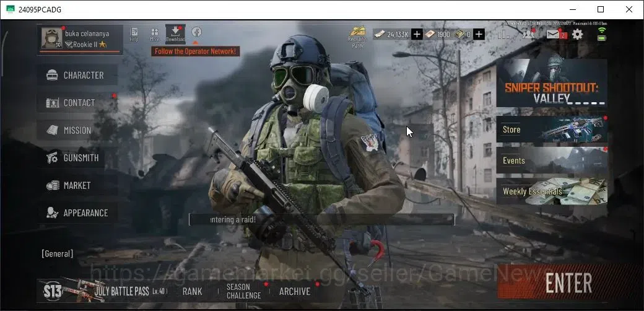Open settings gear icon
The height and width of the screenshot is (311, 644).
578,34
